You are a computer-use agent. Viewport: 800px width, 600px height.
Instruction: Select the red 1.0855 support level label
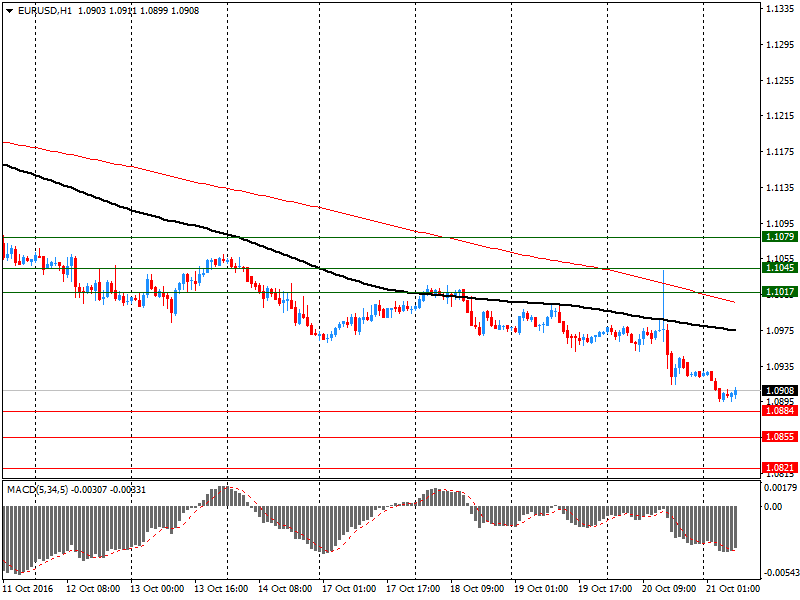click(780, 437)
